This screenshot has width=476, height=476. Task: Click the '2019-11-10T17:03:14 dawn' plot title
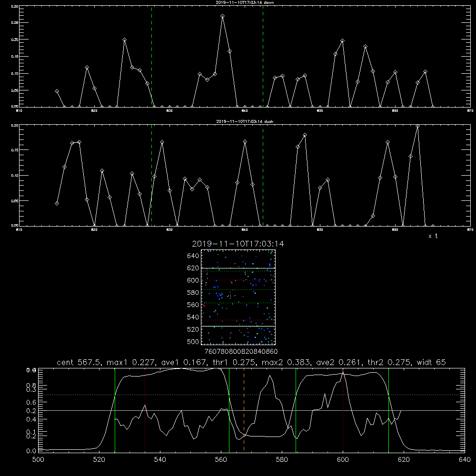pos(245,2)
